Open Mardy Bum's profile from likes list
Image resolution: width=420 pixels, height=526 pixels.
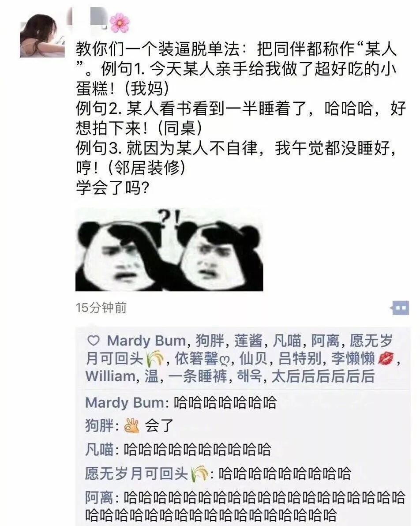[x=146, y=341]
